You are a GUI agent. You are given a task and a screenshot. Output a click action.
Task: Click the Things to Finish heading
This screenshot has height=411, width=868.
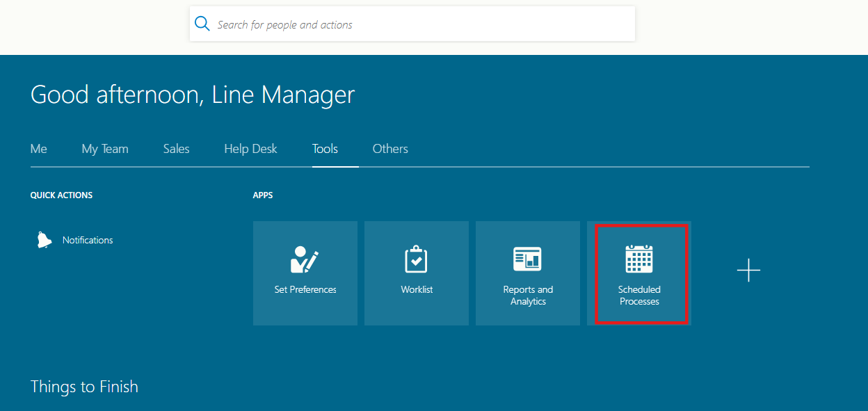pyautogui.click(x=84, y=386)
